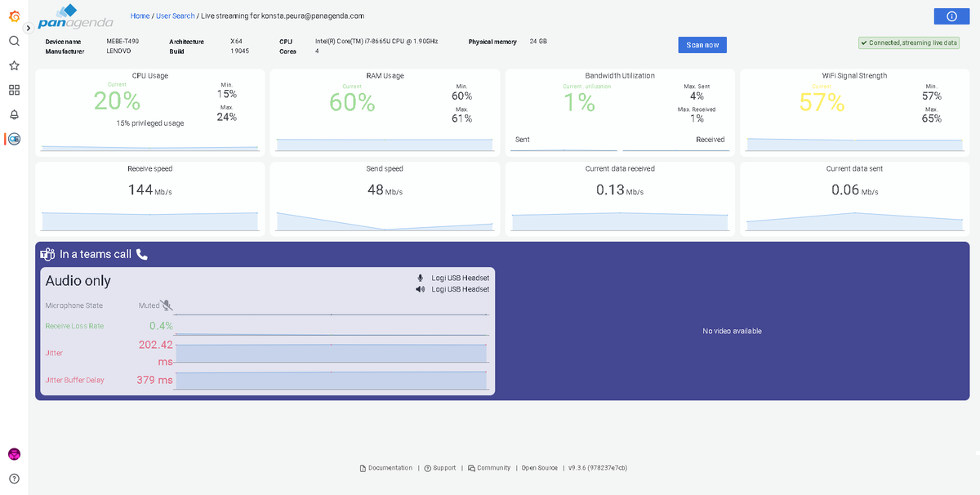Open the Documentation footer link
The image size is (980, 495).
(385, 468)
